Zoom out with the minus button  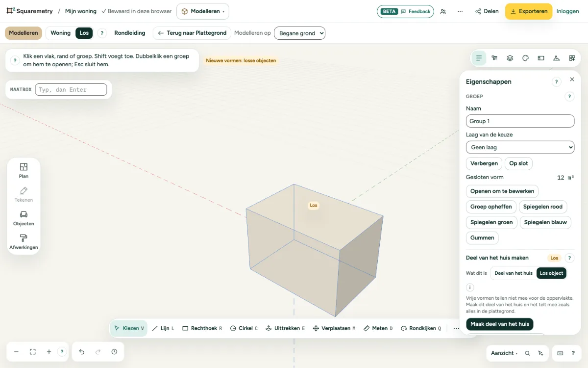coord(16,352)
